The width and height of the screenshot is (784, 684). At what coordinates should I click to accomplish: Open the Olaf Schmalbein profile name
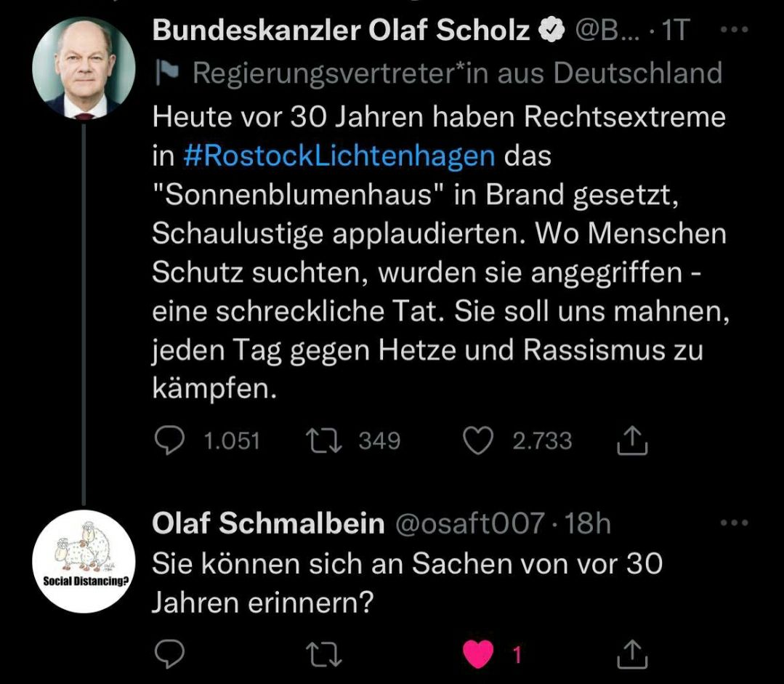[267, 523]
